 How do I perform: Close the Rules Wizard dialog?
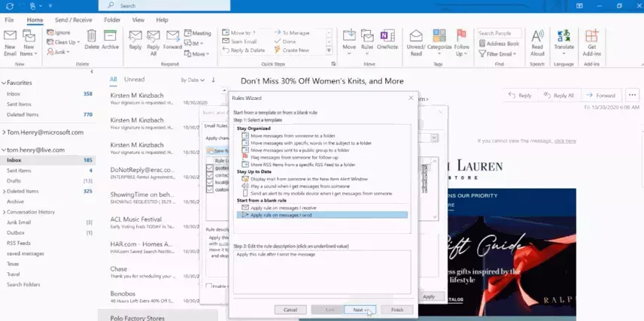(411, 98)
